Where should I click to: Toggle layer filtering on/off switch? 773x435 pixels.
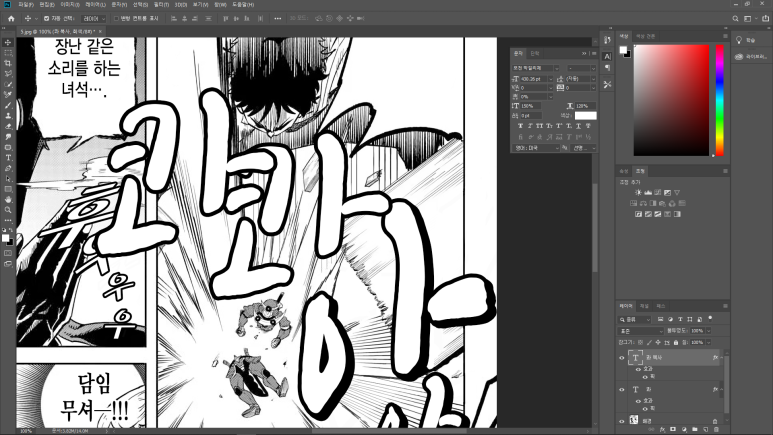coord(710,319)
